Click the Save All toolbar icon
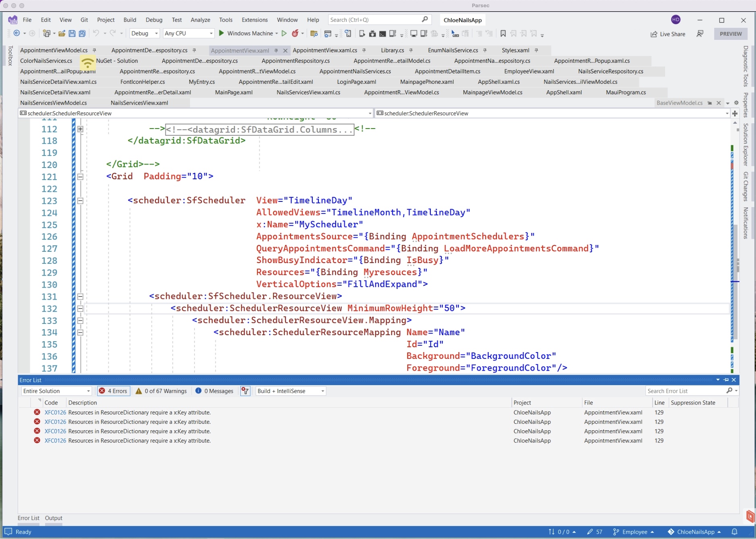756x539 pixels. click(x=82, y=34)
